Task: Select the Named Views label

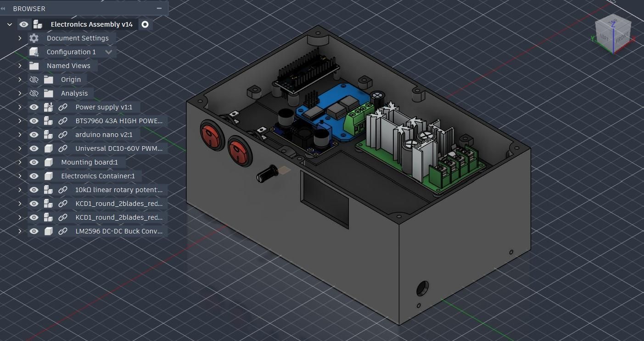Action: 68,66
